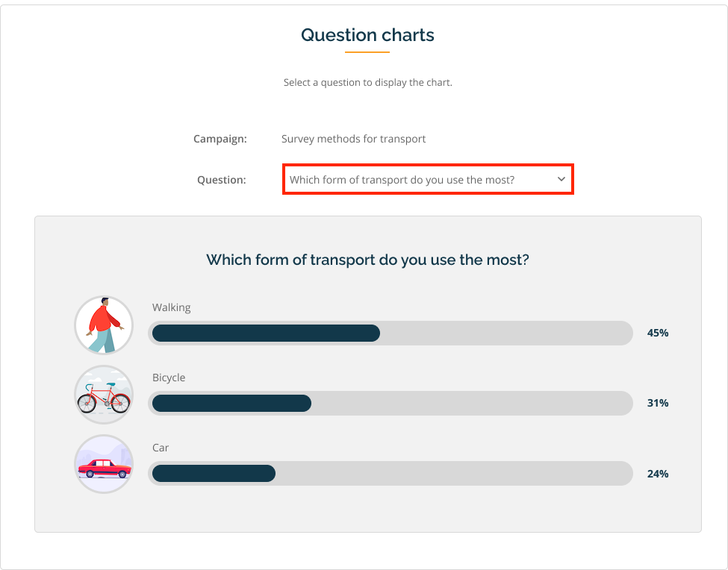Image resolution: width=728 pixels, height=570 pixels.
Task: Click 'Select a question to display the chart' text
Action: tap(367, 83)
